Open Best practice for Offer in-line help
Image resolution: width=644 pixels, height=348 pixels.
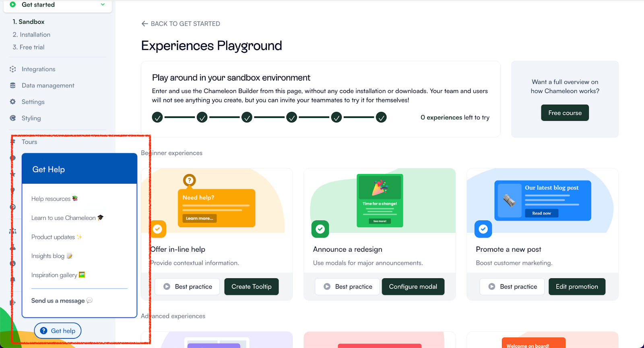187,286
